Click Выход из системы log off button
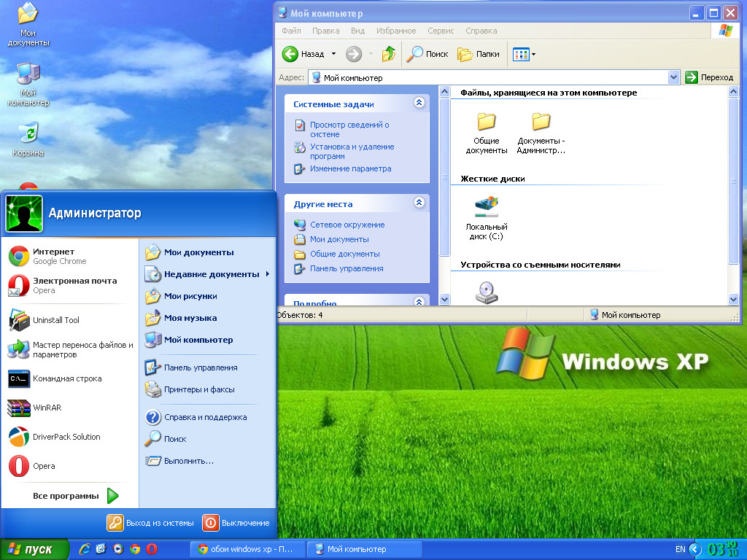This screenshot has width=747, height=560. pyautogui.click(x=150, y=523)
